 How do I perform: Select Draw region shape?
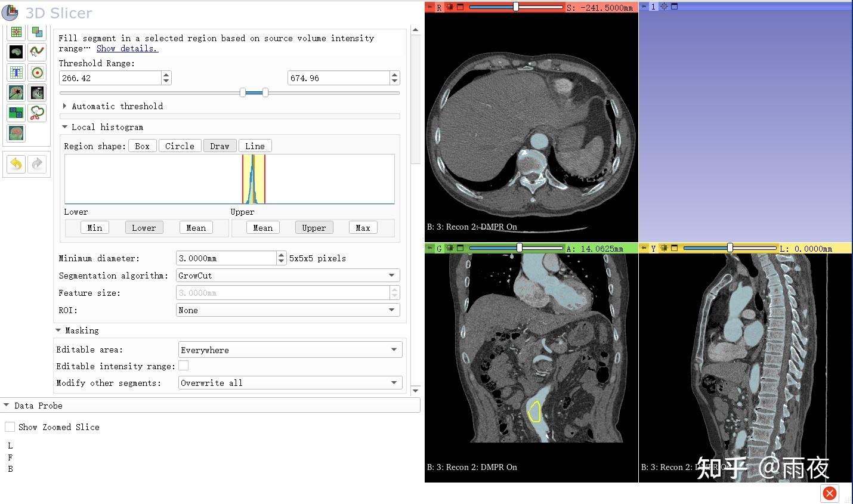pos(220,146)
